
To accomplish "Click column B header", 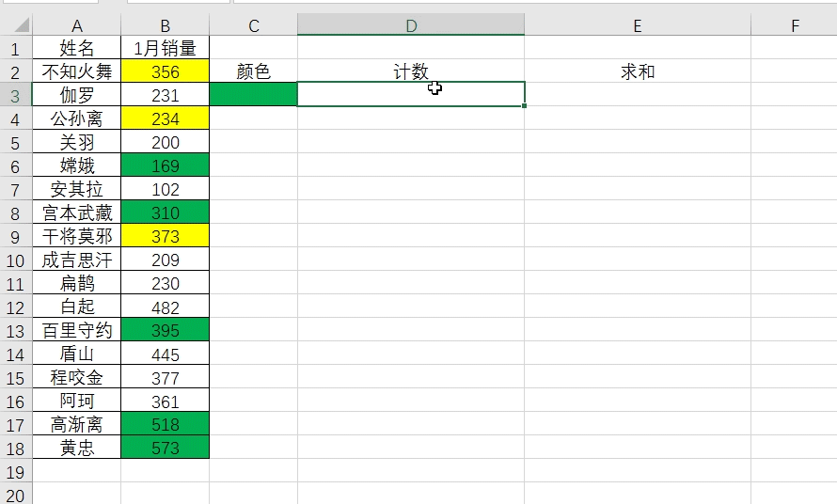I will click(165, 25).
